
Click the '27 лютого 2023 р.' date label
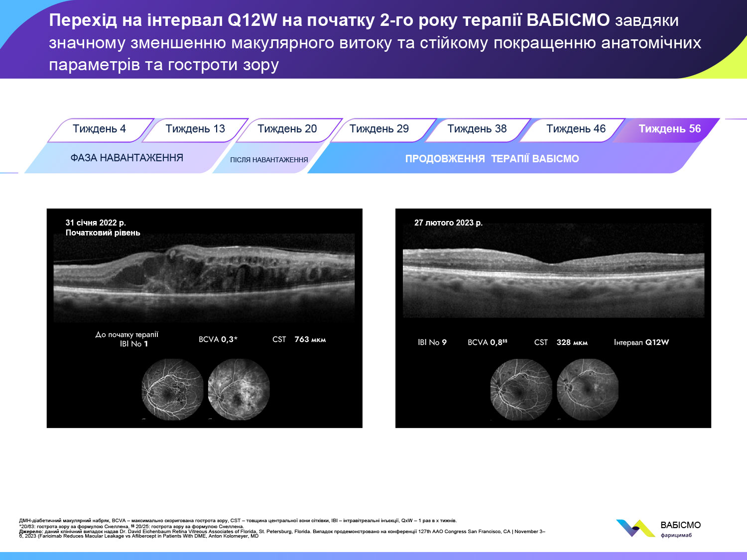tap(448, 223)
